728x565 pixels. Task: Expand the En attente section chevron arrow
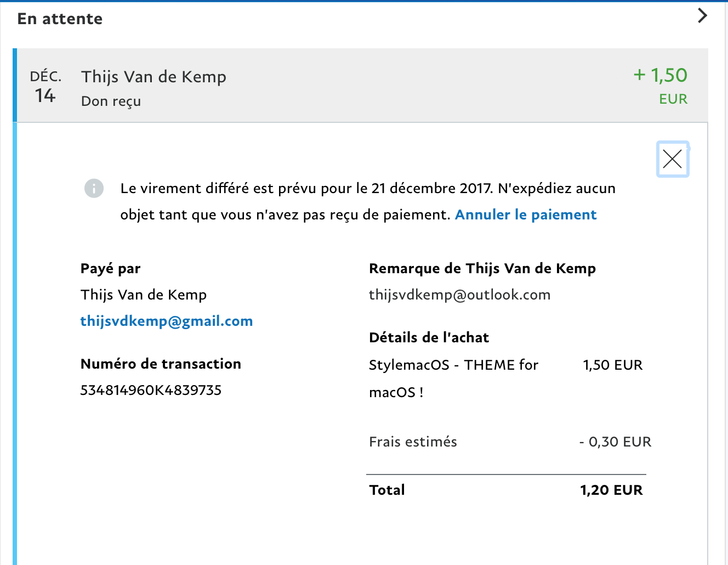coord(702,15)
